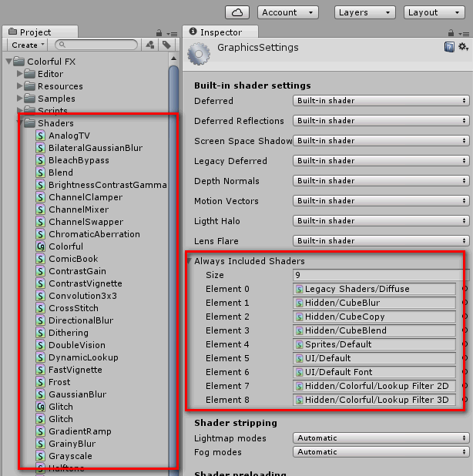
Task: Open the GraphicsSettings help book icon
Action: (x=449, y=47)
